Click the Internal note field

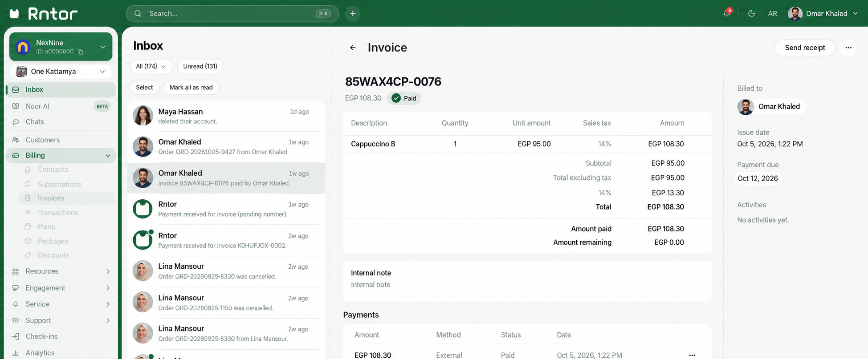click(x=527, y=285)
